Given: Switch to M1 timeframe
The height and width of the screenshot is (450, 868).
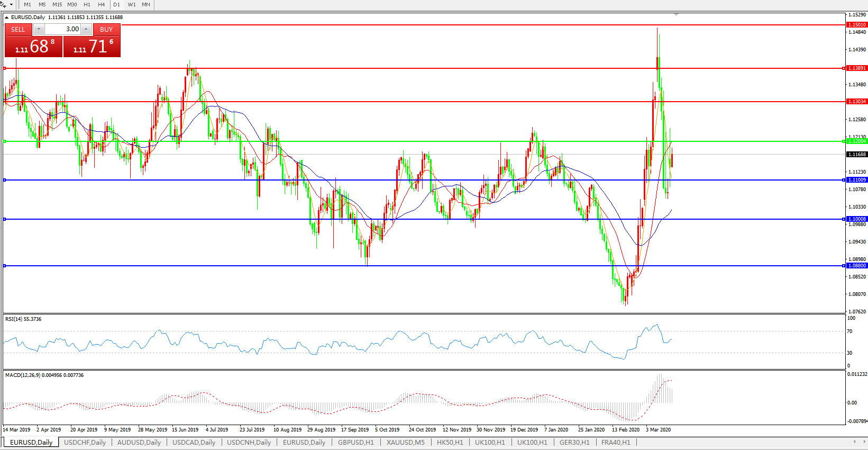Looking at the screenshot, I should (28, 5).
